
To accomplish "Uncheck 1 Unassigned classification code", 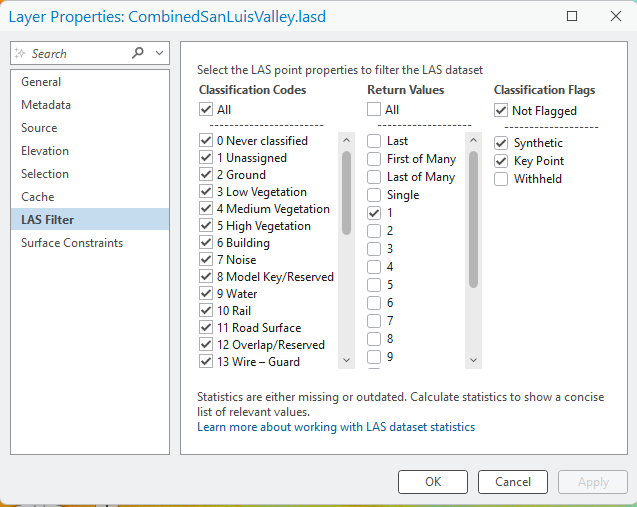I will pos(206,158).
